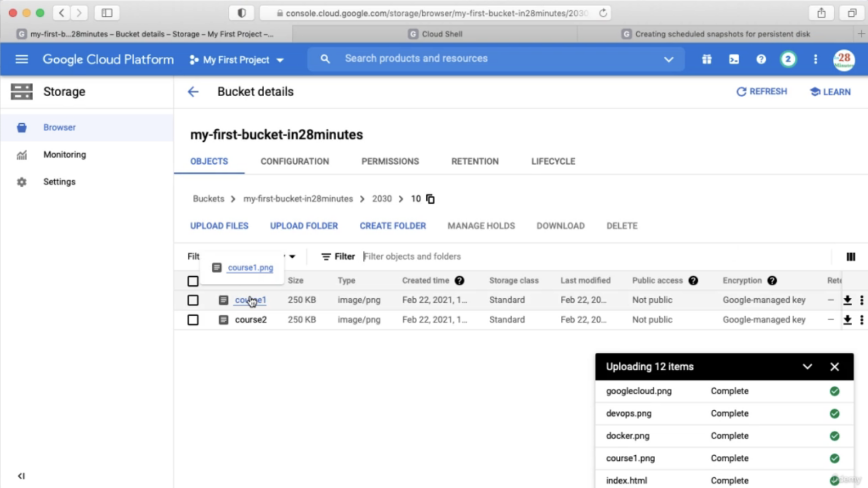Click MANAGE HOLDS button
Screen dimensions: 868x488
481,226
